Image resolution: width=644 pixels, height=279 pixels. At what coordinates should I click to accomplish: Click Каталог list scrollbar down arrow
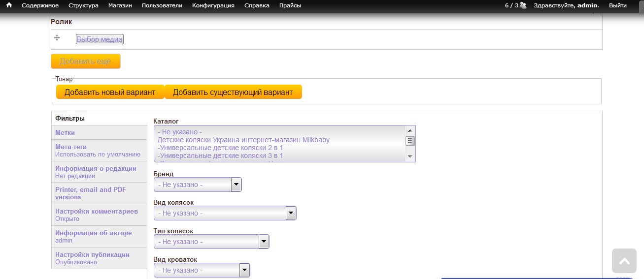[x=410, y=156]
